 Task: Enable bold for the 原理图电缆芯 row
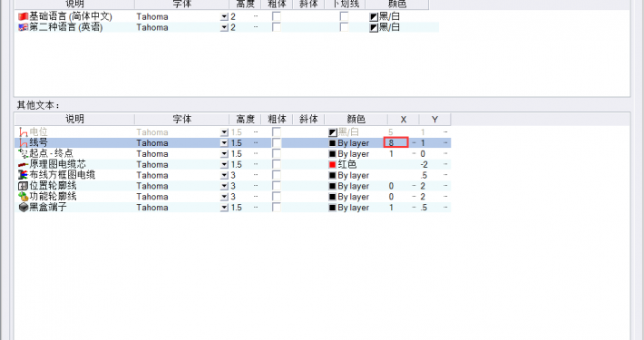click(x=277, y=164)
